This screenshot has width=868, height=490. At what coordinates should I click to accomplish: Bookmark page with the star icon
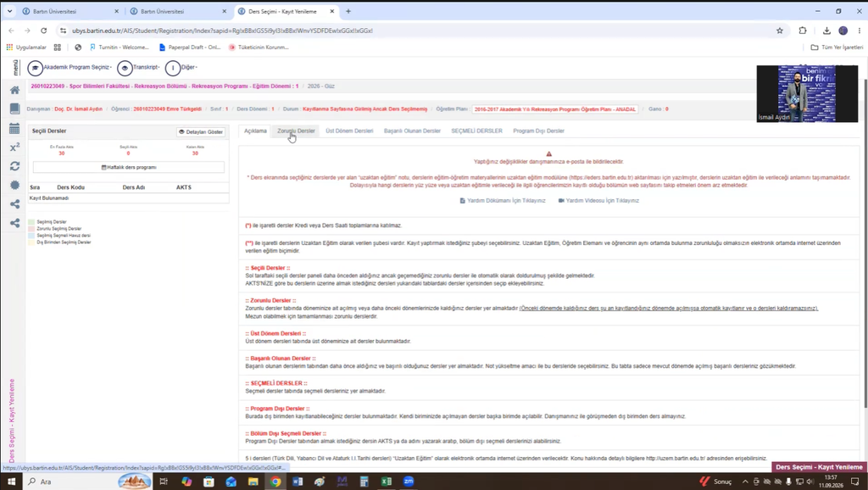[780, 31]
